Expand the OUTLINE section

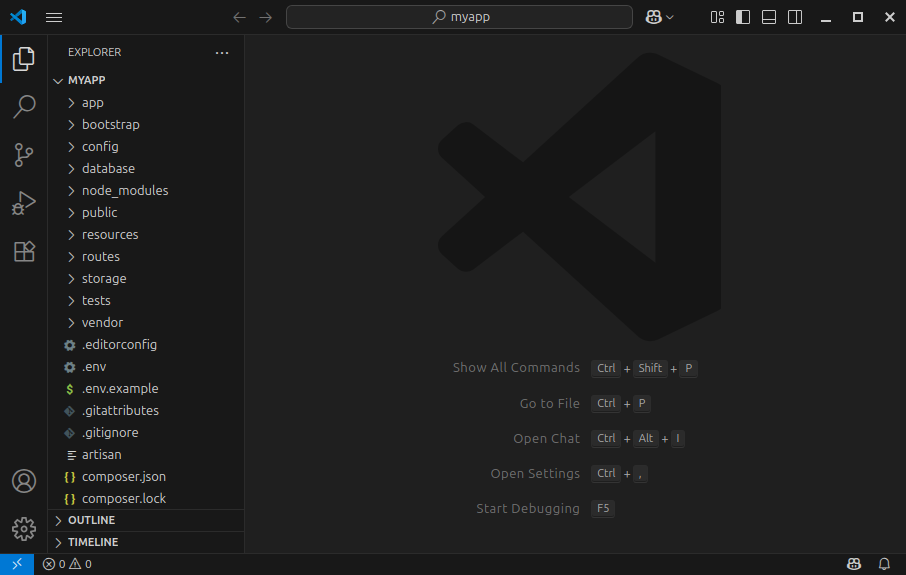point(146,521)
